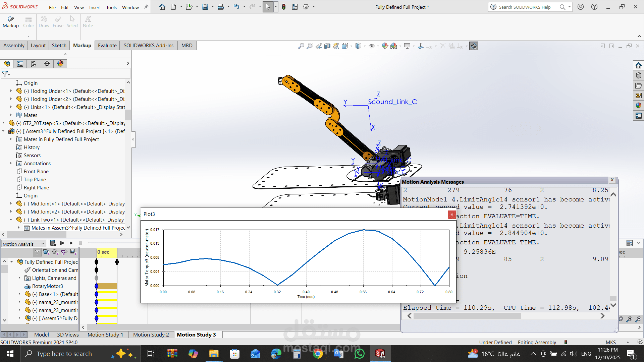Open the ConfigurationManager tab

click(x=34, y=64)
